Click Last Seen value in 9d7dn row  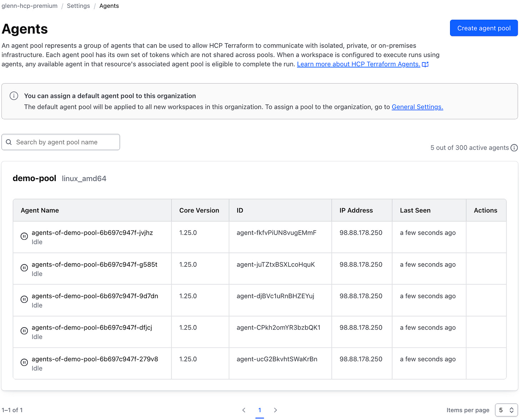[x=427, y=296]
